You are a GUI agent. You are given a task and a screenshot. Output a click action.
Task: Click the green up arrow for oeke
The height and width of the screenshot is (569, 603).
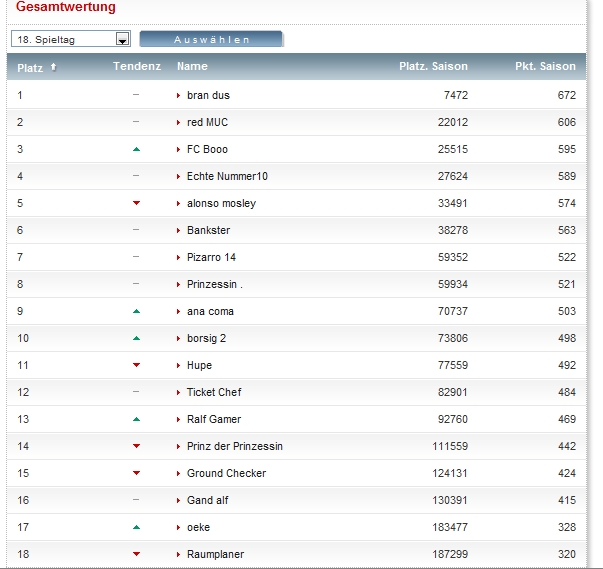[x=136, y=527]
